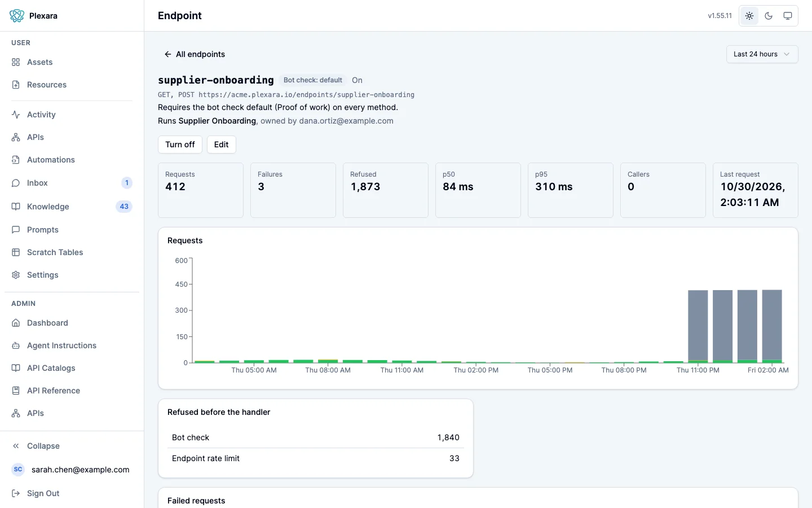Click the Dashboard home icon

[16, 323]
